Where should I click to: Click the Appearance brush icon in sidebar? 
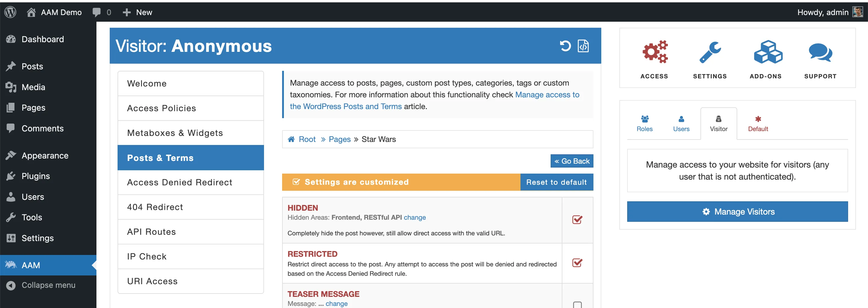(11, 155)
